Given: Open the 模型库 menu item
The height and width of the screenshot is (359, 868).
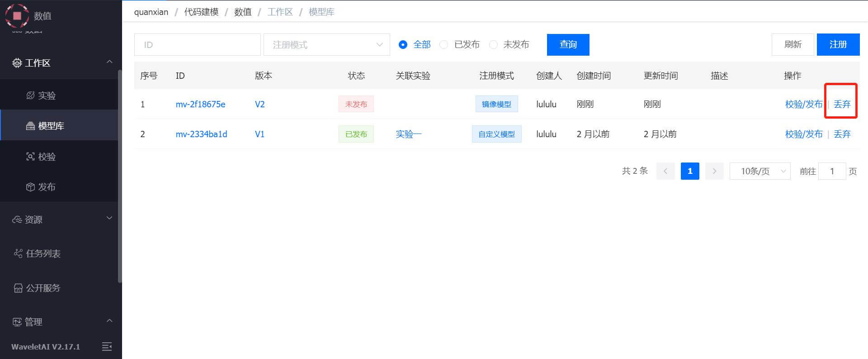Looking at the screenshot, I should click(x=59, y=125).
